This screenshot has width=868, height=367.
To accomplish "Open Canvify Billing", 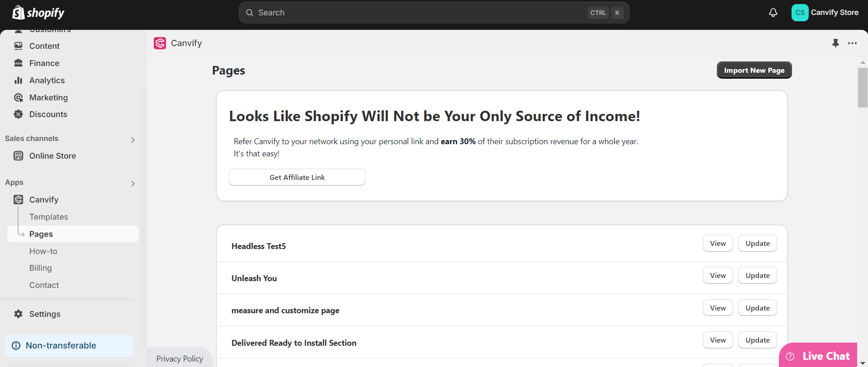I will [x=40, y=268].
